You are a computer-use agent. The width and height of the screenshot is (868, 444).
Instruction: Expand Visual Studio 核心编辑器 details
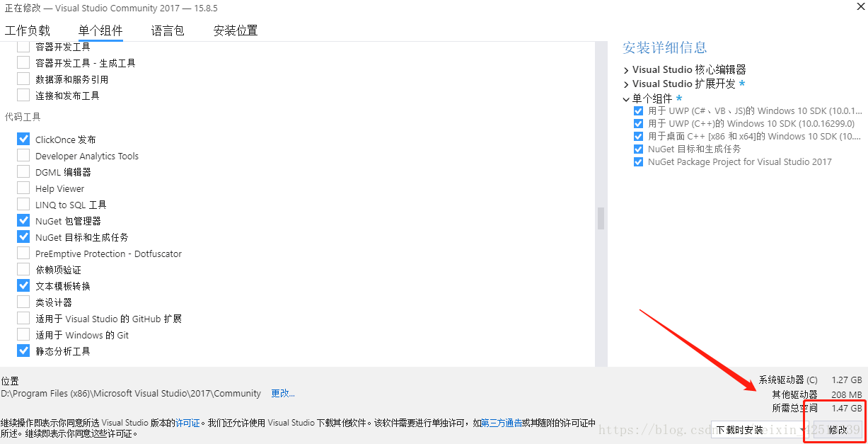click(x=626, y=70)
